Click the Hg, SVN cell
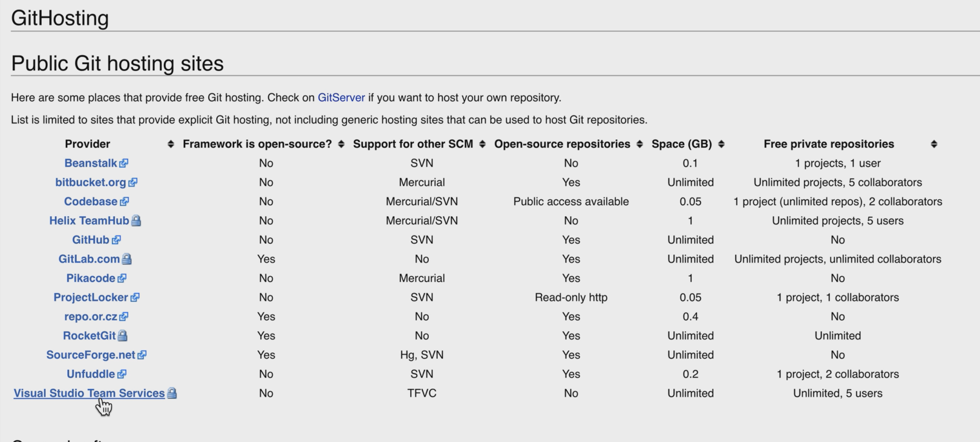Screen dimensions: 980x442 coord(422,355)
